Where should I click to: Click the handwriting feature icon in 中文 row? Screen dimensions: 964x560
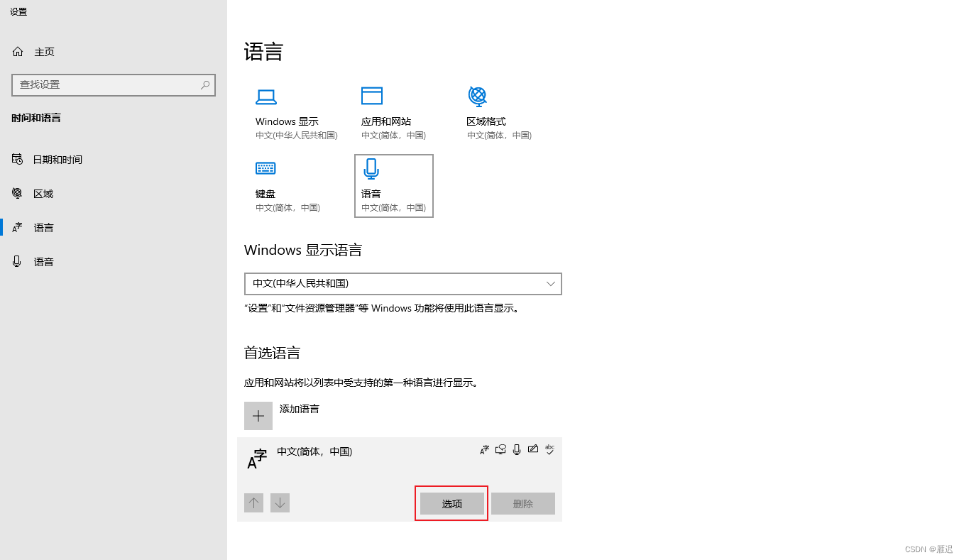click(x=533, y=449)
